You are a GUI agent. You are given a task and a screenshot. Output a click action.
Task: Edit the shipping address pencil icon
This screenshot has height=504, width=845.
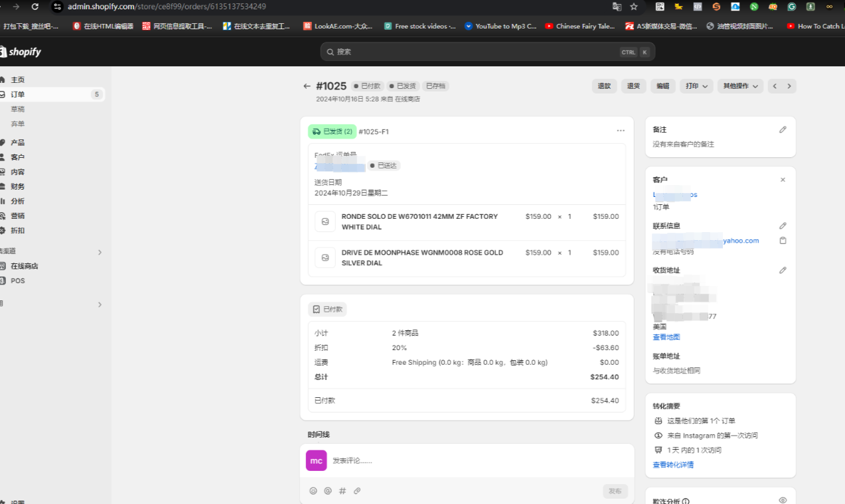(783, 271)
